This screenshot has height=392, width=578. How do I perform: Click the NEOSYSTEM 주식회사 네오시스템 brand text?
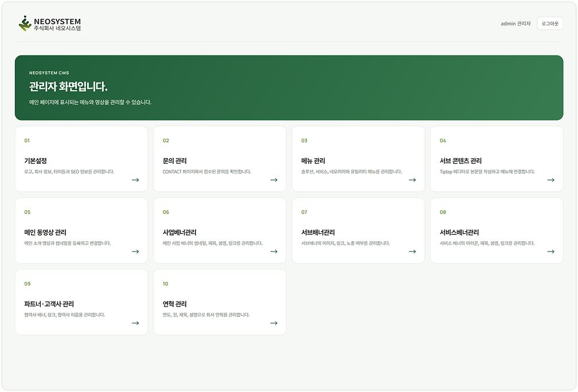57,24
